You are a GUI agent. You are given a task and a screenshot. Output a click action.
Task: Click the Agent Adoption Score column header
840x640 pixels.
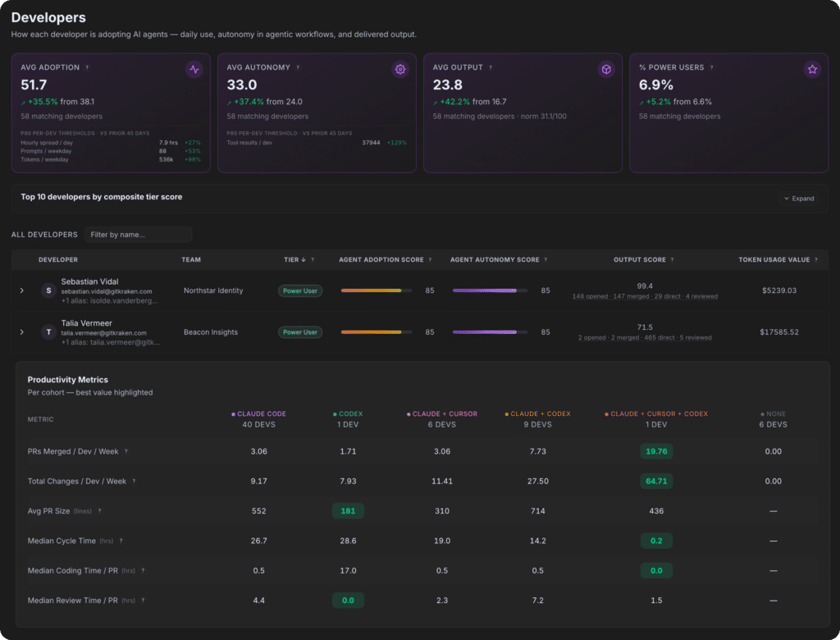click(x=381, y=259)
